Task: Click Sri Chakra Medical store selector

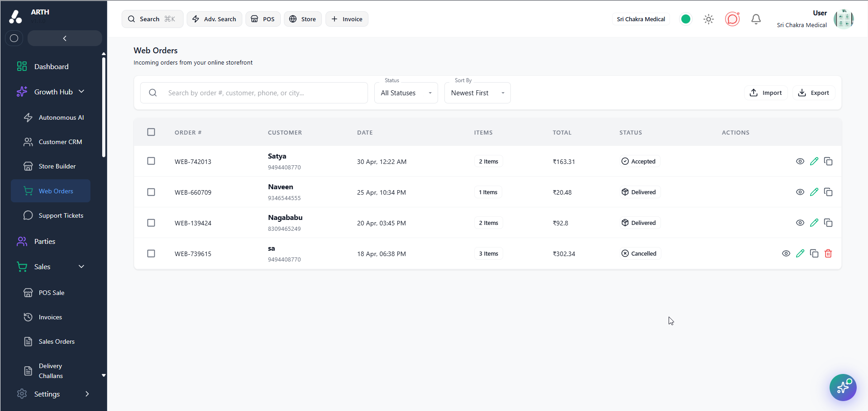Action: point(641,19)
